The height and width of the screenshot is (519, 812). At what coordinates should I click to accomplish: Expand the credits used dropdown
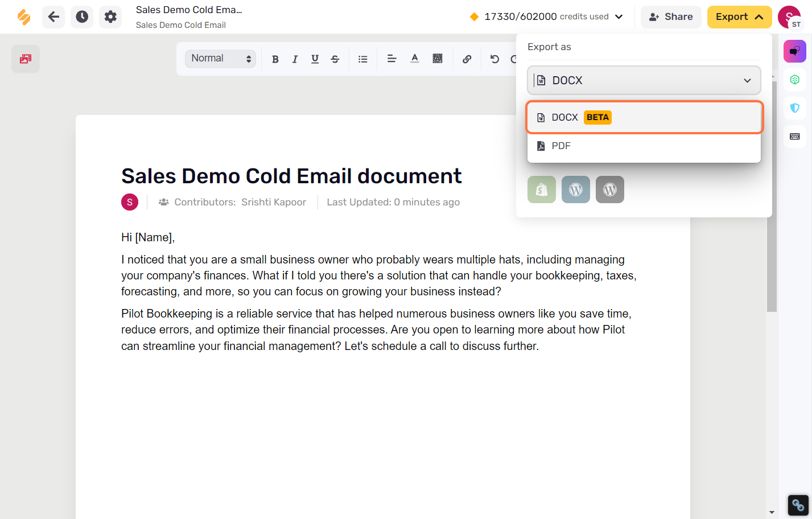point(619,17)
